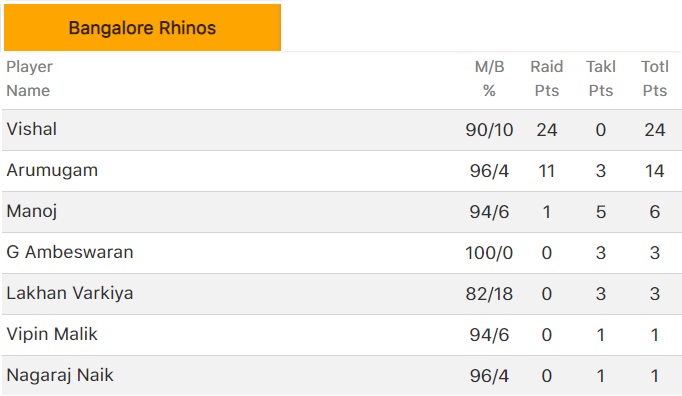682x396 pixels.
Task: Sort by M/B % column header
Action: pos(489,79)
